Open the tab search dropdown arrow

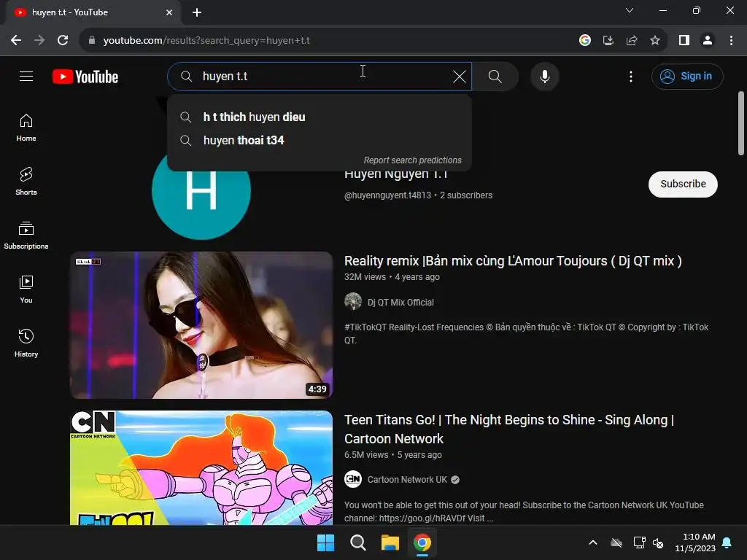point(630,10)
